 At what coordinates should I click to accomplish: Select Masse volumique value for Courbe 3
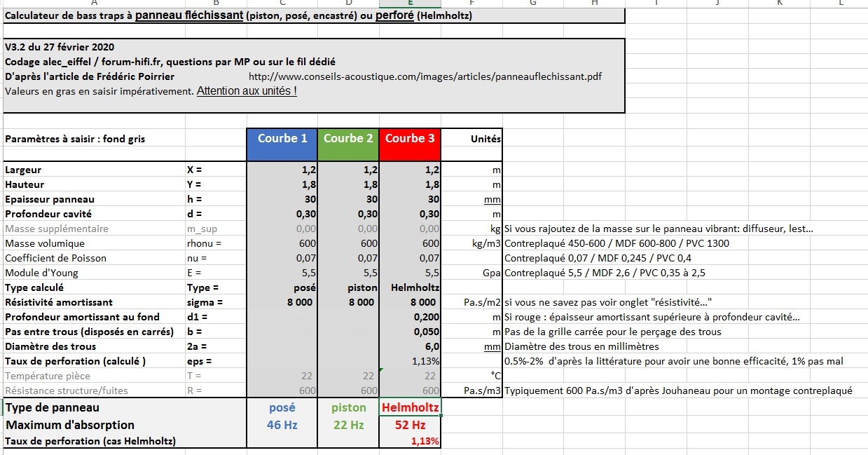coord(410,243)
